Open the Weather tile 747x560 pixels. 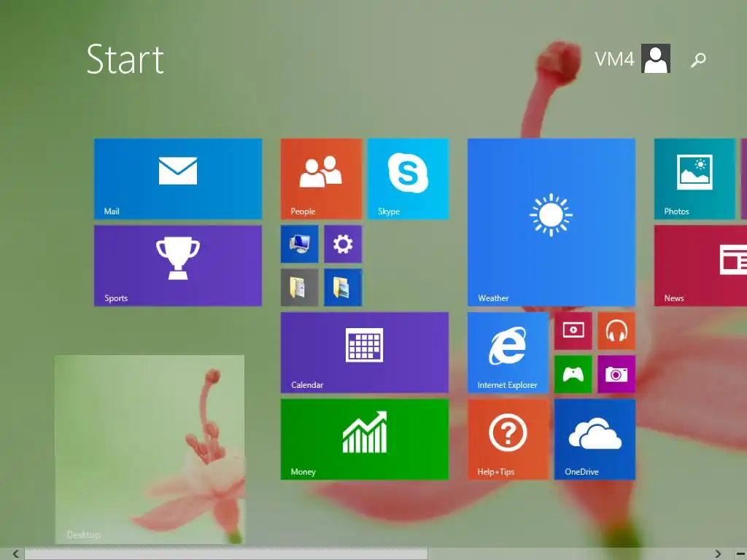(551, 222)
